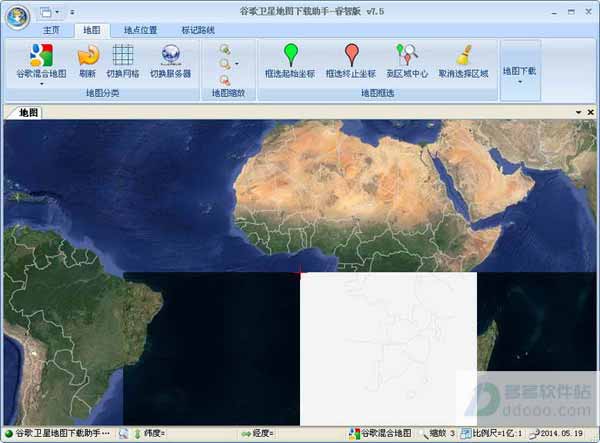Click the status bar Google map icon

[x=354, y=433]
